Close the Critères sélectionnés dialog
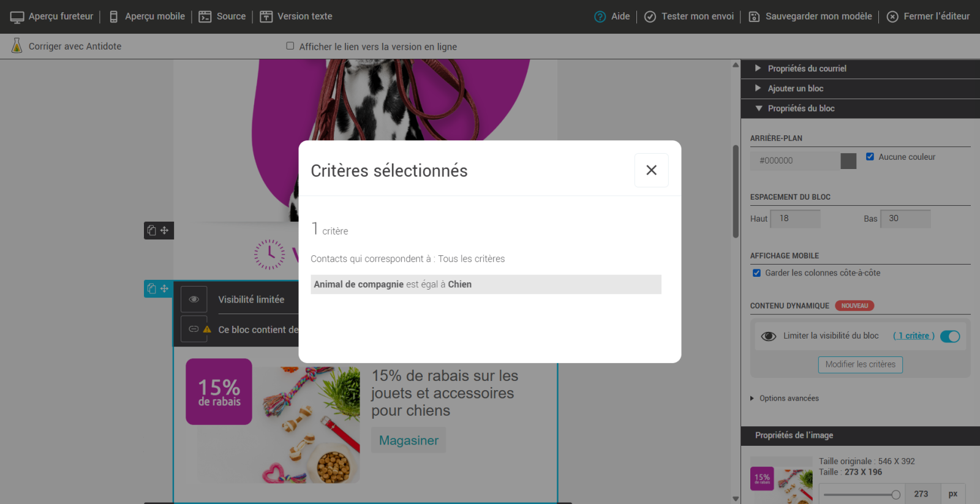Viewport: 980px width, 504px height. (x=651, y=170)
